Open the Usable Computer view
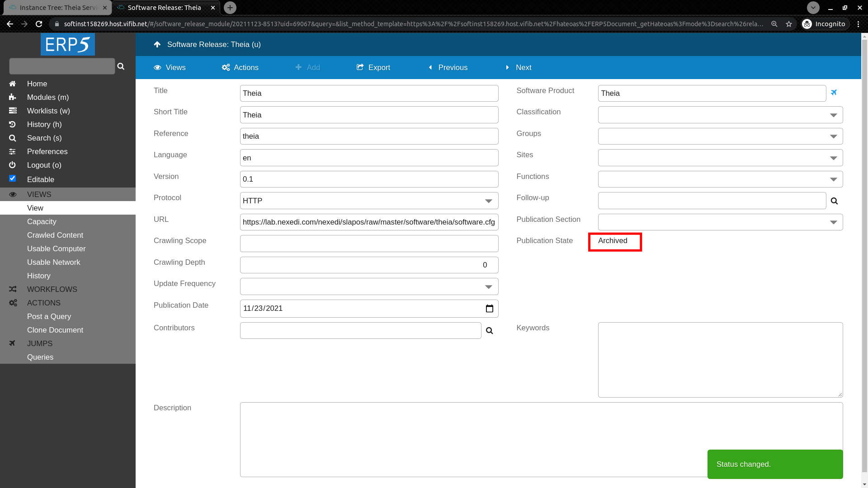The image size is (868, 488). point(68,249)
